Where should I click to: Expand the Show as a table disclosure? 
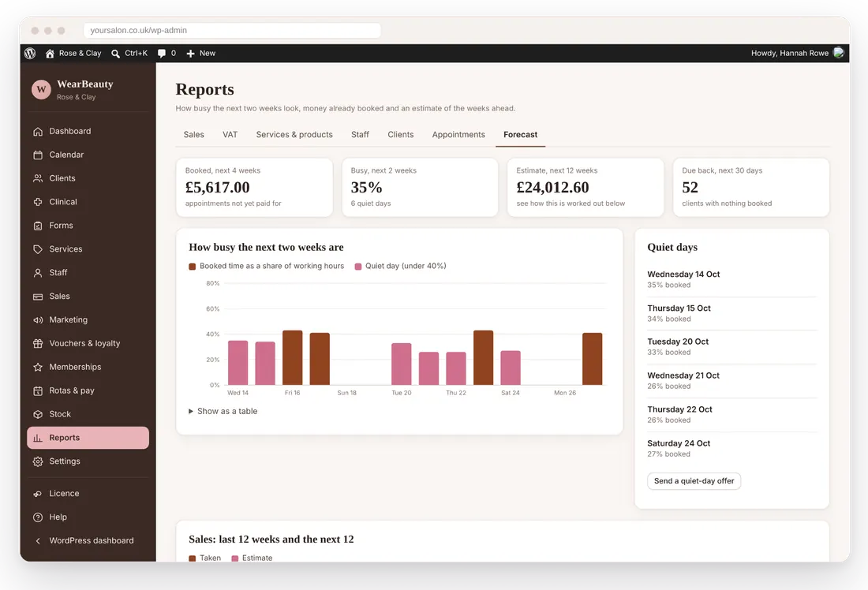(223, 411)
